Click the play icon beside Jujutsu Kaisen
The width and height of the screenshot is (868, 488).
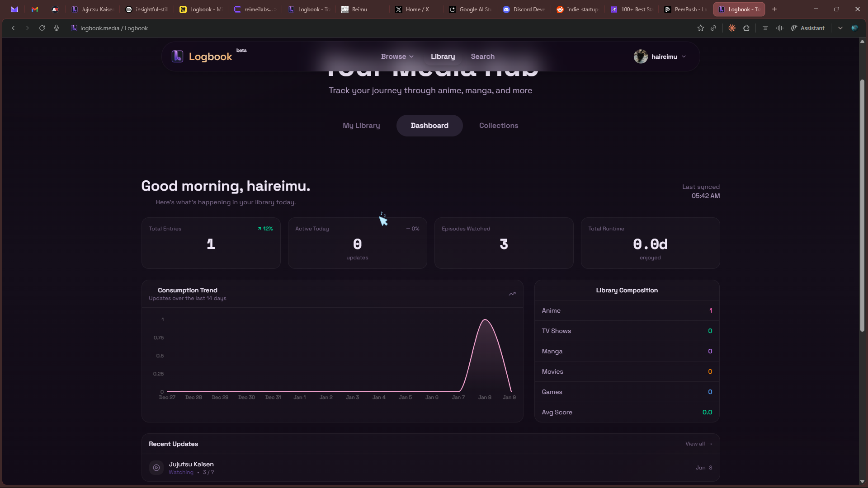[156, 468]
